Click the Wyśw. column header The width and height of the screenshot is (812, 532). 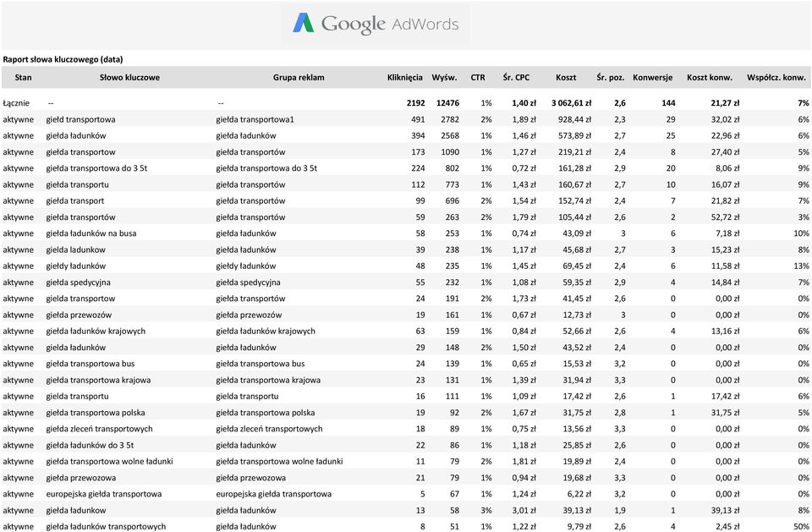click(444, 78)
